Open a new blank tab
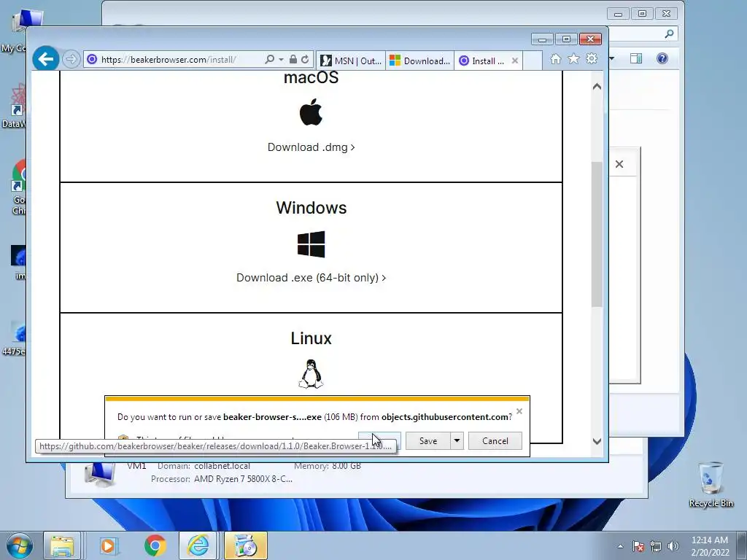 coord(533,61)
